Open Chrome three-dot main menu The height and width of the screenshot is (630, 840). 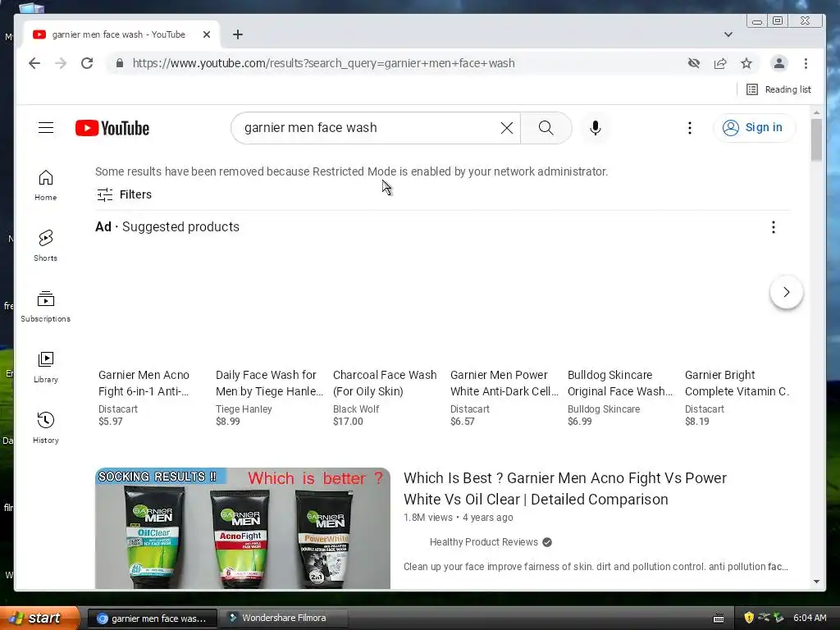click(806, 63)
